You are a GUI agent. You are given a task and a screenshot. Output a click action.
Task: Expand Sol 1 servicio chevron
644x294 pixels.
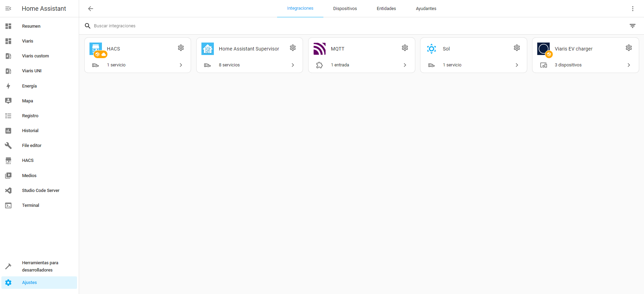tap(517, 65)
